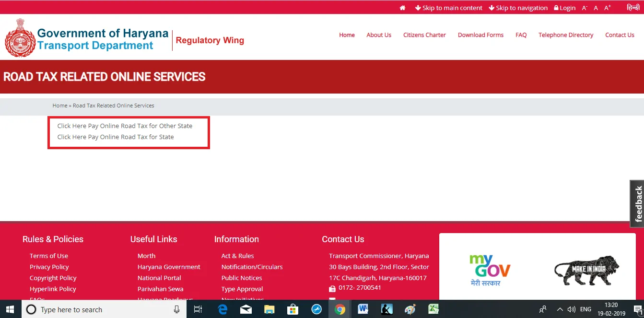644x318 pixels.
Task: Open the Privacy Policy footer link
Action: (49, 267)
